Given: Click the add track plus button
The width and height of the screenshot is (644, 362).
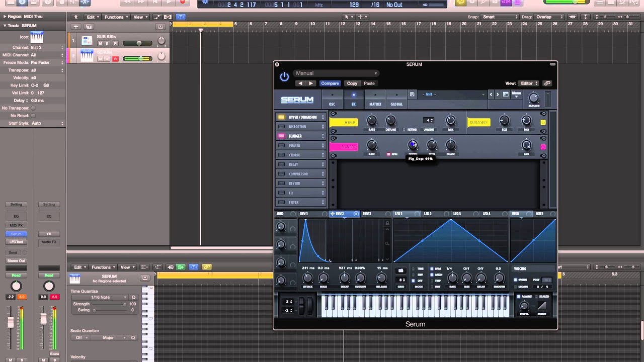Looking at the screenshot, I should [76, 27].
